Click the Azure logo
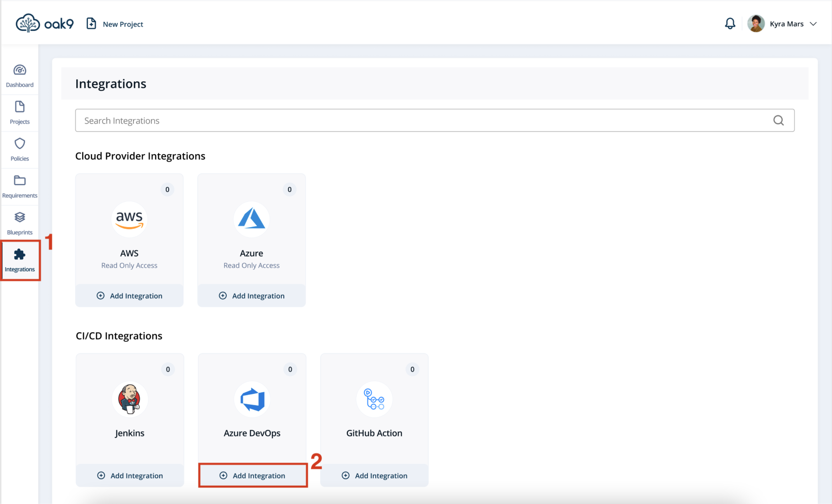832x504 pixels. [252, 219]
